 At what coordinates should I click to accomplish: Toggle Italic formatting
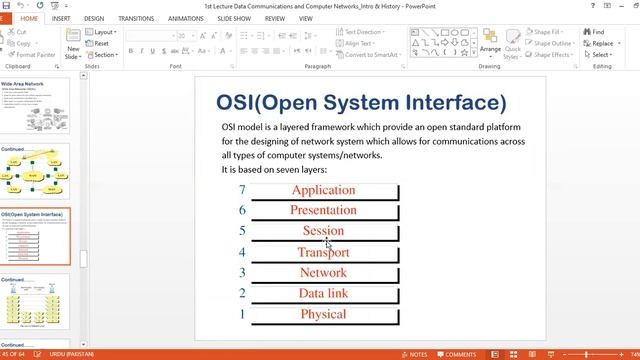point(142,51)
